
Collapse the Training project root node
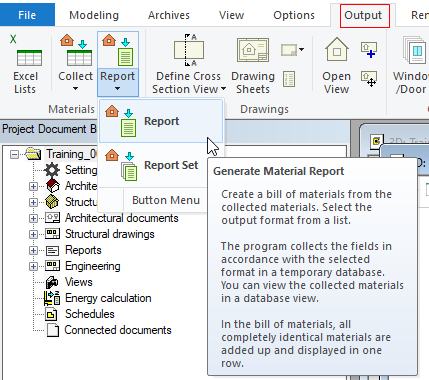click(14, 154)
